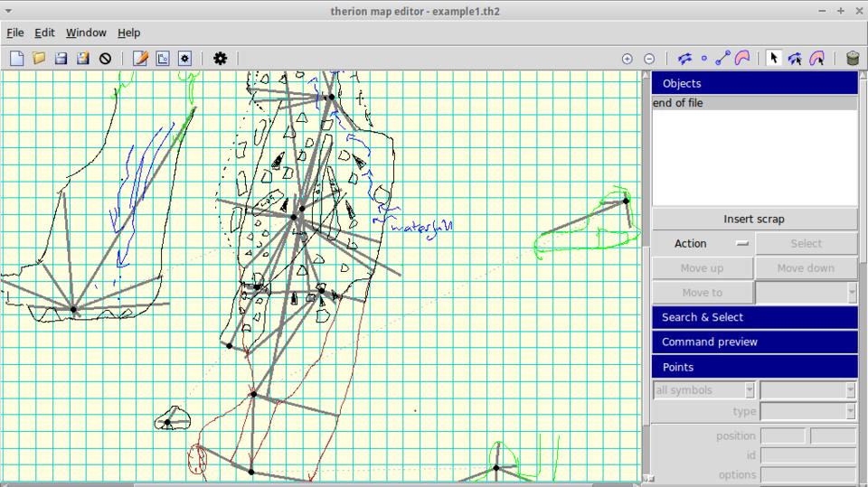The width and height of the screenshot is (868, 487).
Task: Collapse the Objects panel header
Action: point(754,83)
